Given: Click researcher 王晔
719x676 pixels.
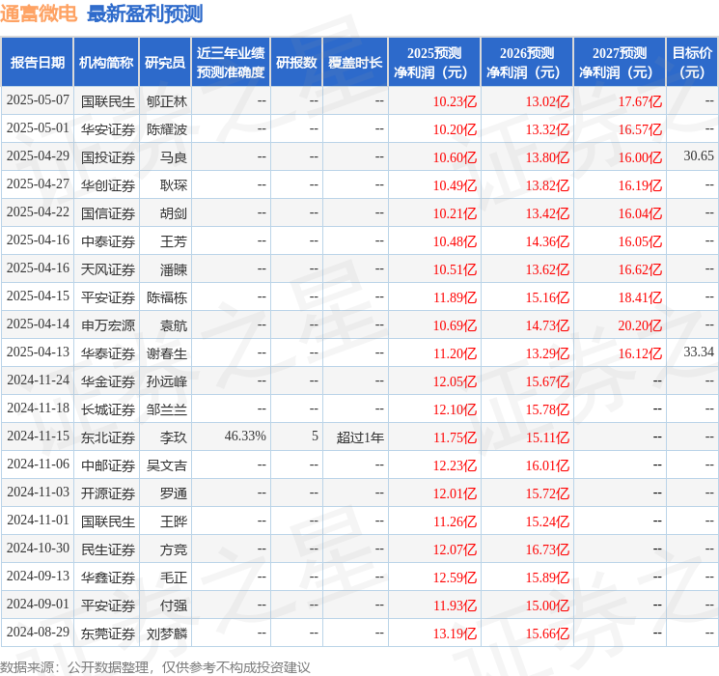Looking at the screenshot, I should click(173, 521).
